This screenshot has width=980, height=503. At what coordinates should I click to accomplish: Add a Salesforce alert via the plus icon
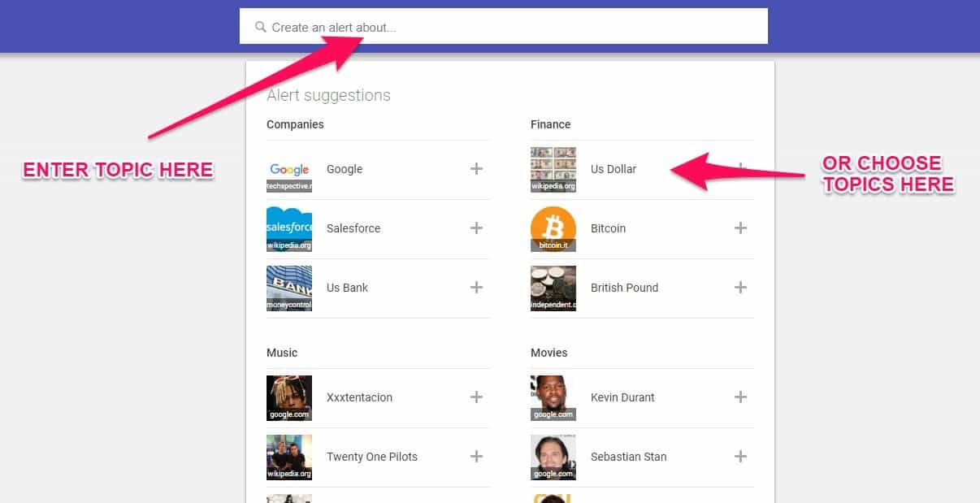[476, 228]
